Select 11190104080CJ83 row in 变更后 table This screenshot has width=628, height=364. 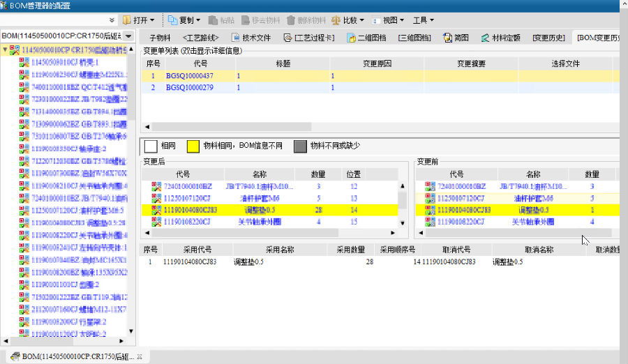click(x=270, y=210)
